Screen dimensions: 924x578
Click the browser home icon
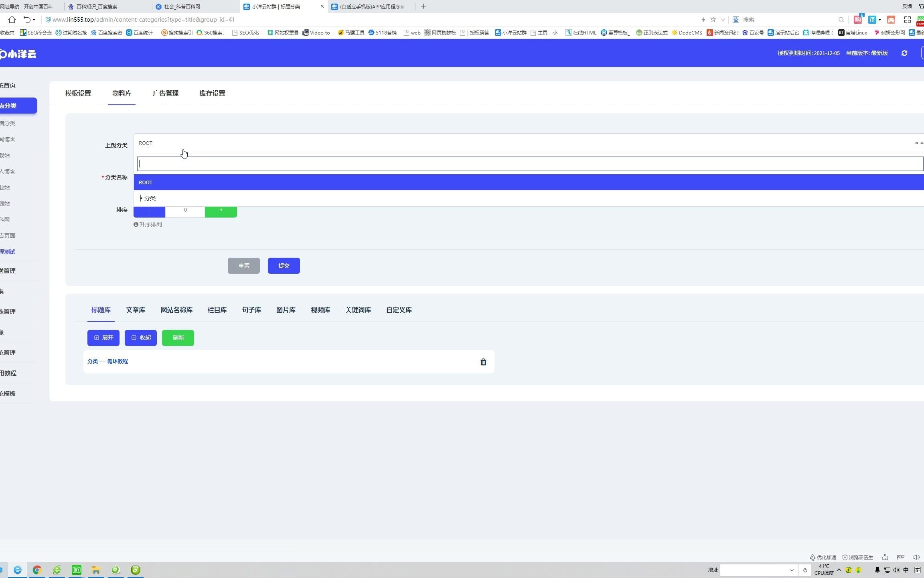coord(12,19)
